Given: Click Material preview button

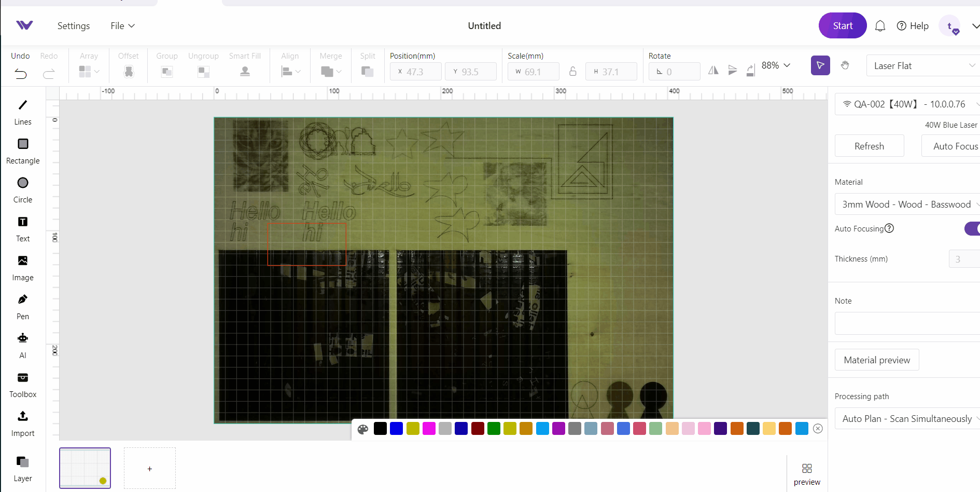Looking at the screenshot, I should (x=877, y=360).
